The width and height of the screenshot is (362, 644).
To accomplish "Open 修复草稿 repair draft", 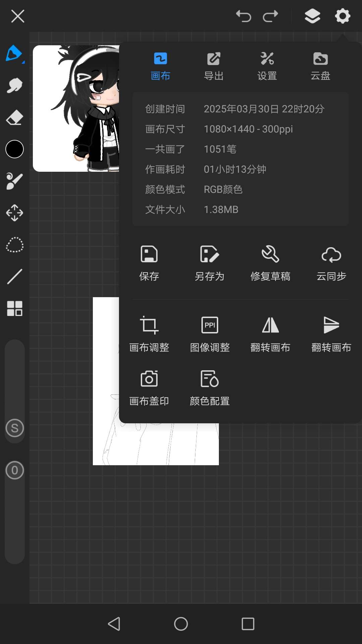I will click(270, 263).
